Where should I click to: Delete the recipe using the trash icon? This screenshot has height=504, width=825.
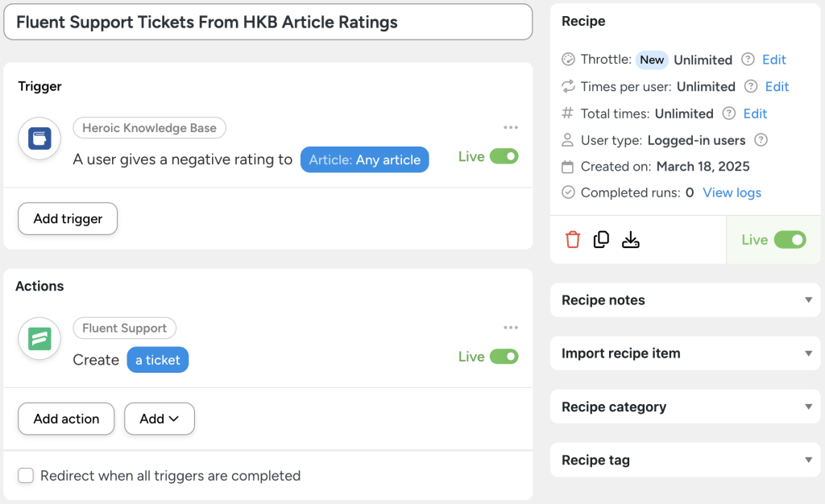pos(572,239)
